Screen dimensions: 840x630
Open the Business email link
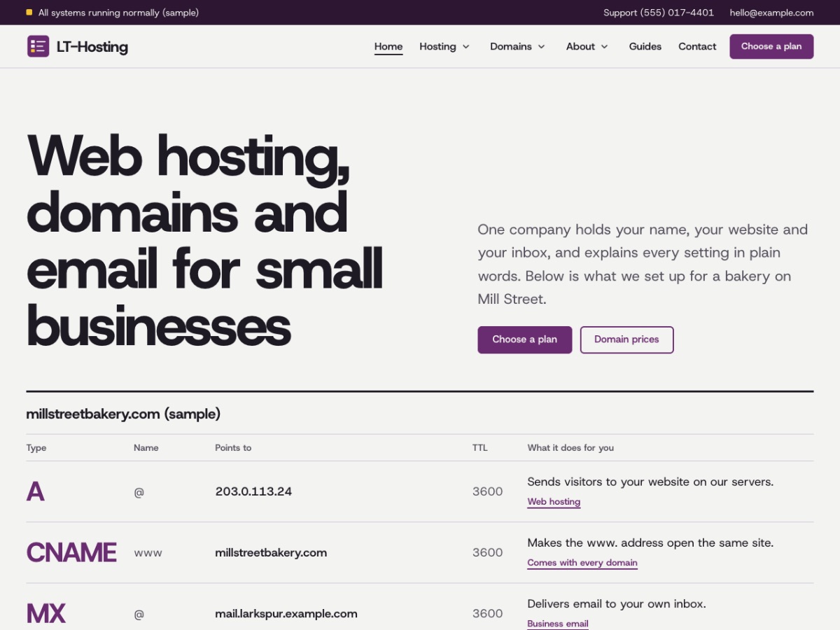(x=558, y=624)
